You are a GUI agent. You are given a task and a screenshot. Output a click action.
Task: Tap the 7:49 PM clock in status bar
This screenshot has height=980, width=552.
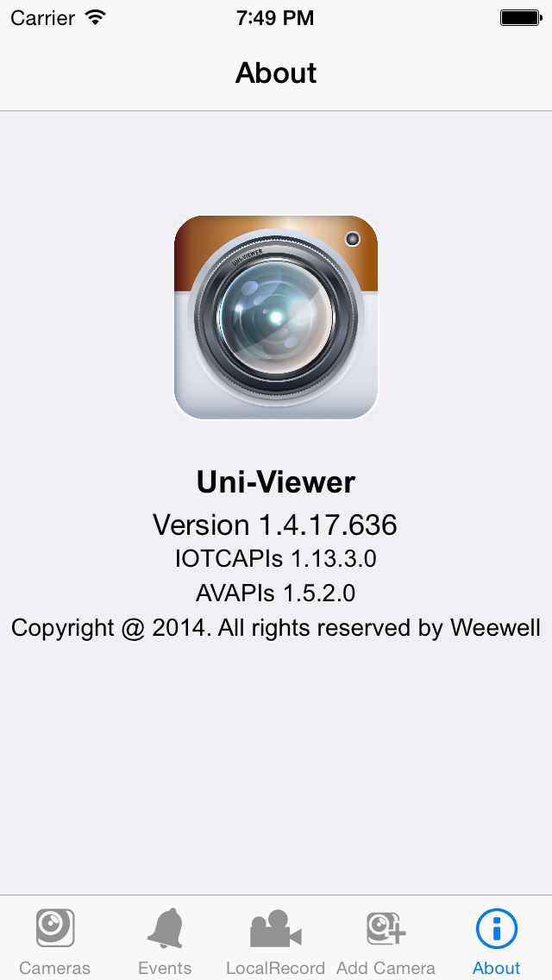[x=275, y=17]
